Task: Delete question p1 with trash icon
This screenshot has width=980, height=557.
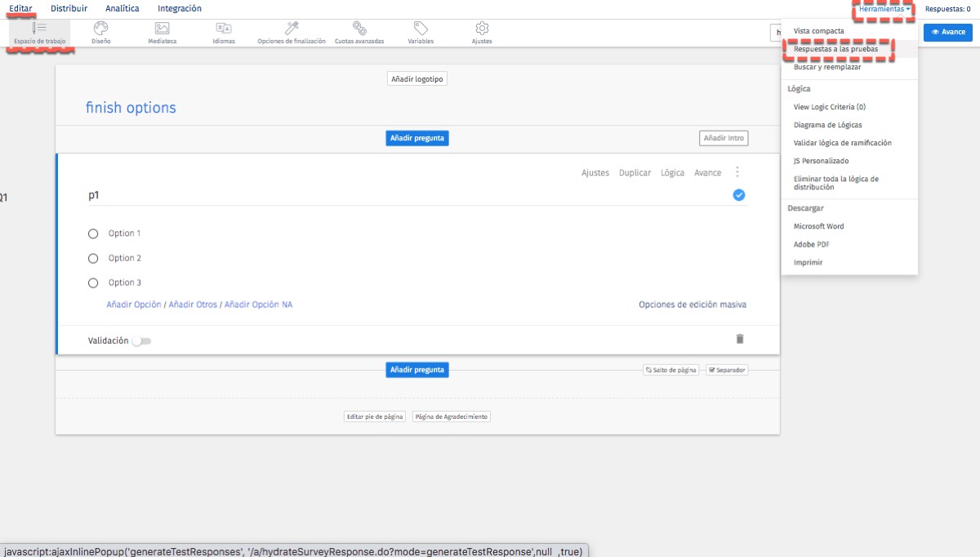Action: point(740,339)
